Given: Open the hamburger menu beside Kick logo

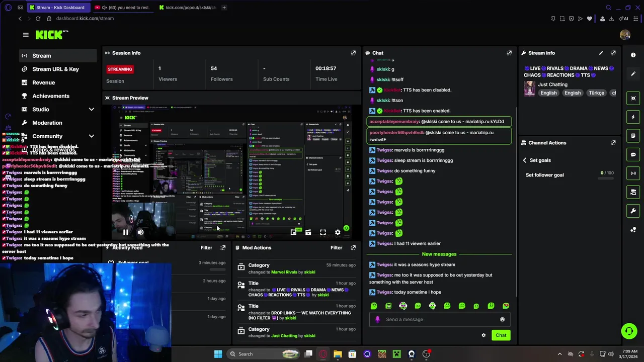Looking at the screenshot, I should [x=26, y=35].
